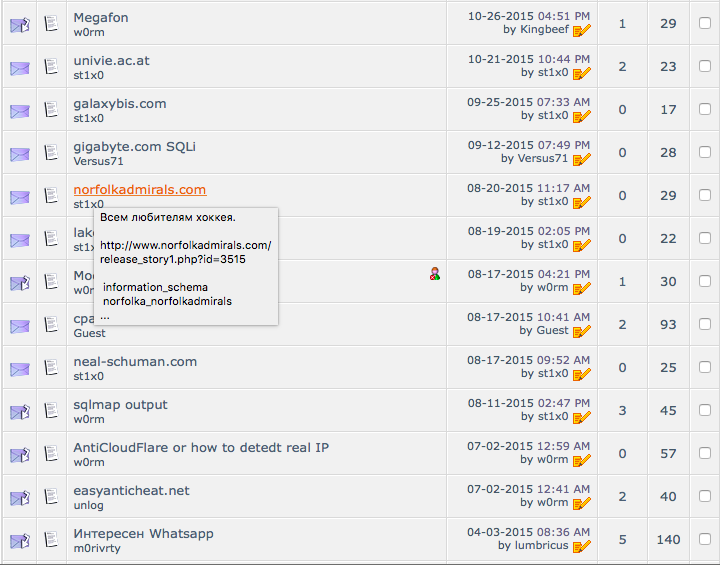The image size is (720, 565).
Task: Click the document icon in sqlmap output row
Action: (x=51, y=410)
